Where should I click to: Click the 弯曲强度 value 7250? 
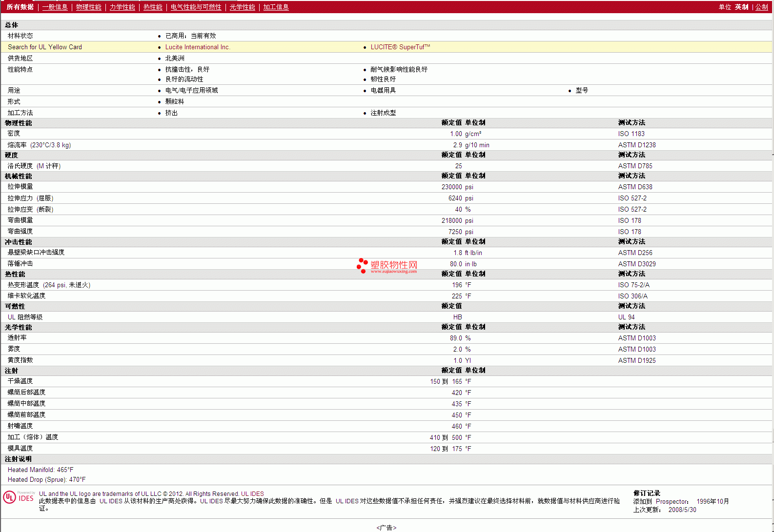(x=455, y=232)
